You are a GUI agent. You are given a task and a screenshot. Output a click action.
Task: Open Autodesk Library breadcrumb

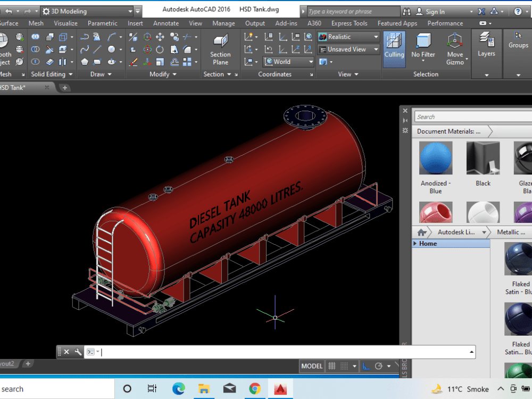point(456,232)
